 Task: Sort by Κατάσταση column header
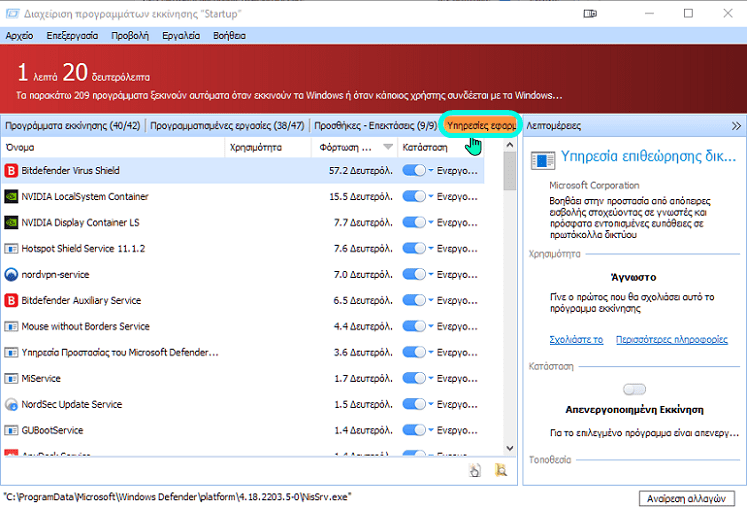click(441, 147)
